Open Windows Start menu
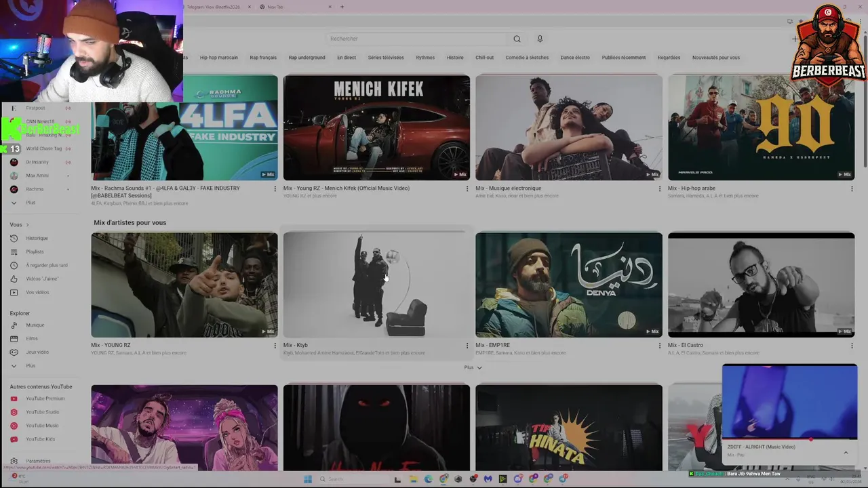 (307, 479)
